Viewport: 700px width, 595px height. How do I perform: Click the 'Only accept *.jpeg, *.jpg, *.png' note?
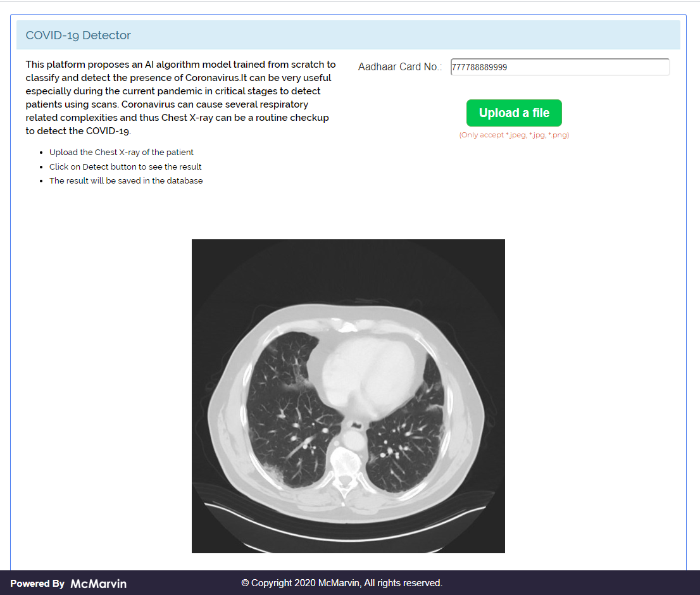pos(514,135)
